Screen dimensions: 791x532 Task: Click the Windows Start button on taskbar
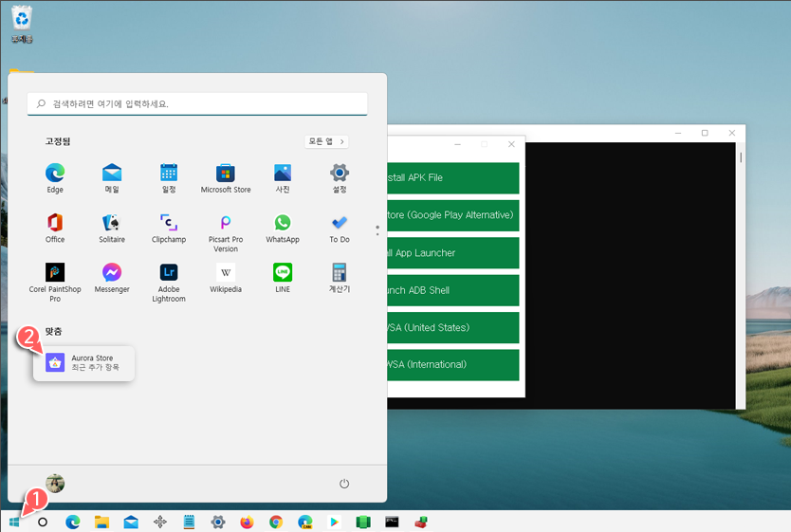pos(14,522)
